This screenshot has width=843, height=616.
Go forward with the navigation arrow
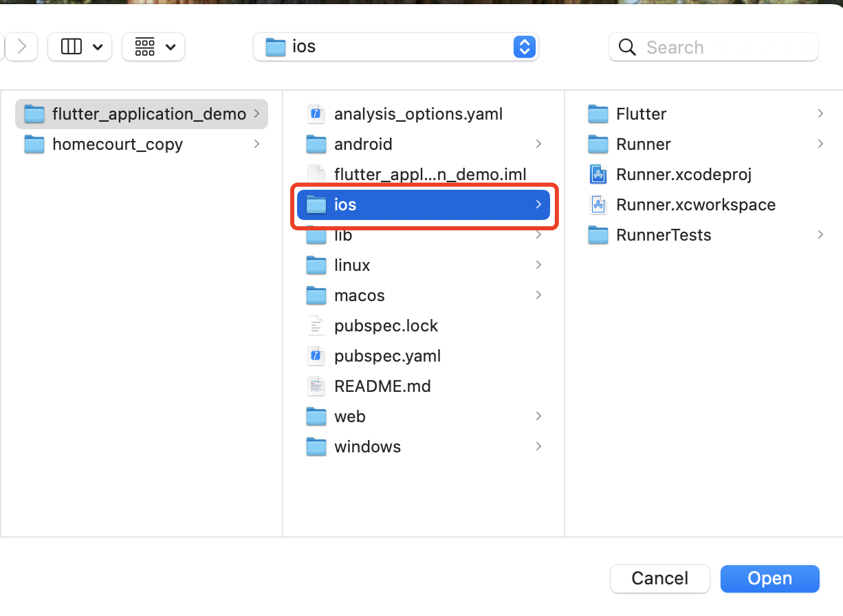[x=22, y=47]
